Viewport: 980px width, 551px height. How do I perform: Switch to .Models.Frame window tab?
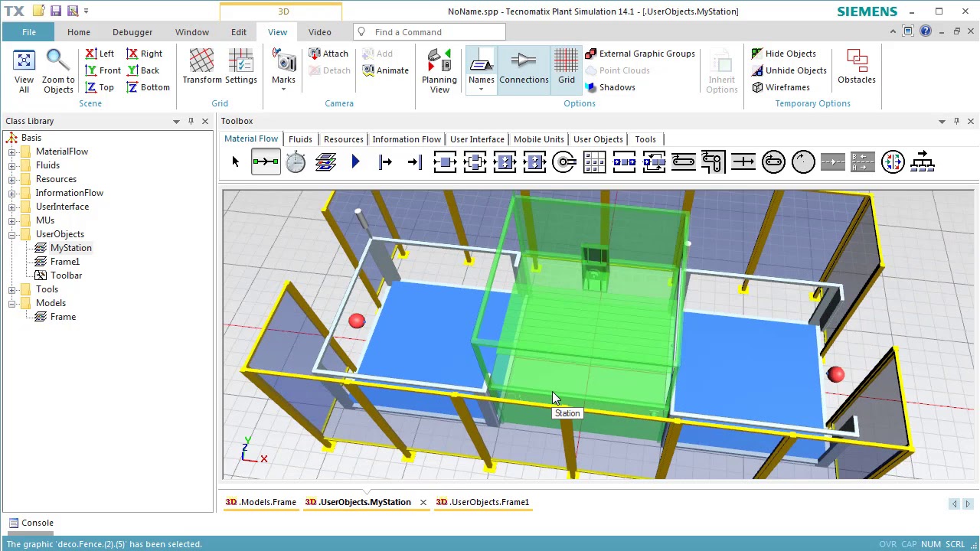260,502
